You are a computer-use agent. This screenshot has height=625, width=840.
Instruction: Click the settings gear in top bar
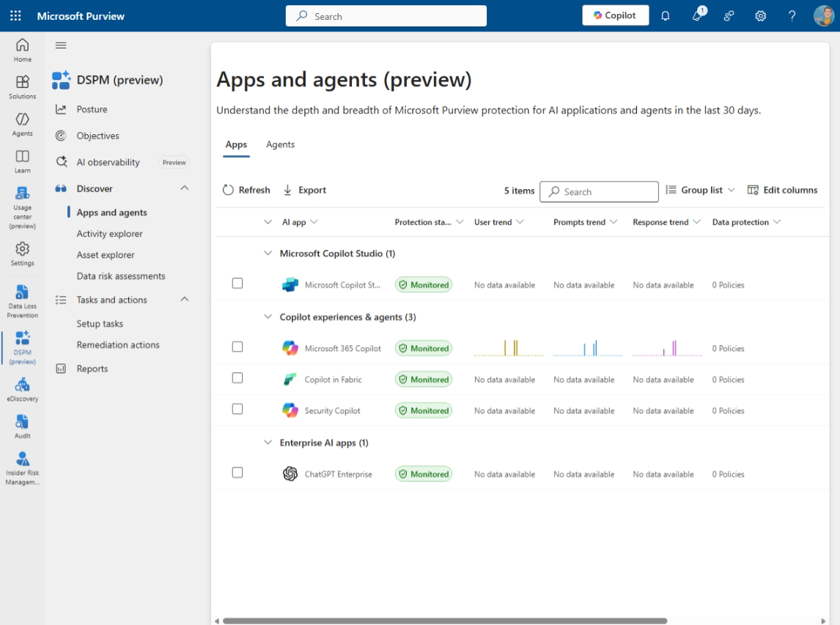761,15
